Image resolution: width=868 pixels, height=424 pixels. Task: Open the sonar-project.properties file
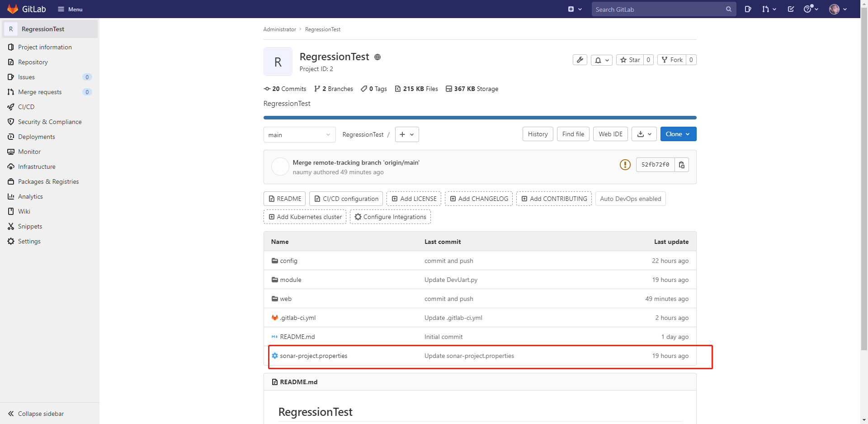pyautogui.click(x=313, y=356)
